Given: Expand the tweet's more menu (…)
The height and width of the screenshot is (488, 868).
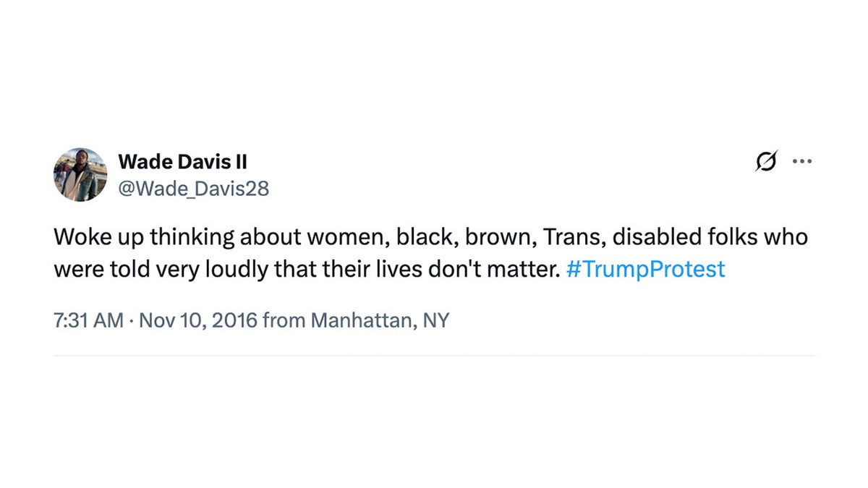Looking at the screenshot, I should tap(802, 161).
